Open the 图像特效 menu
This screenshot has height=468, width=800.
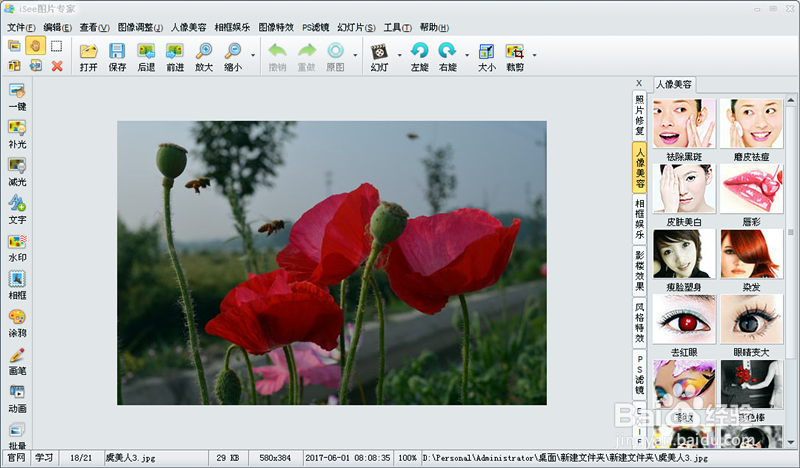[276, 28]
